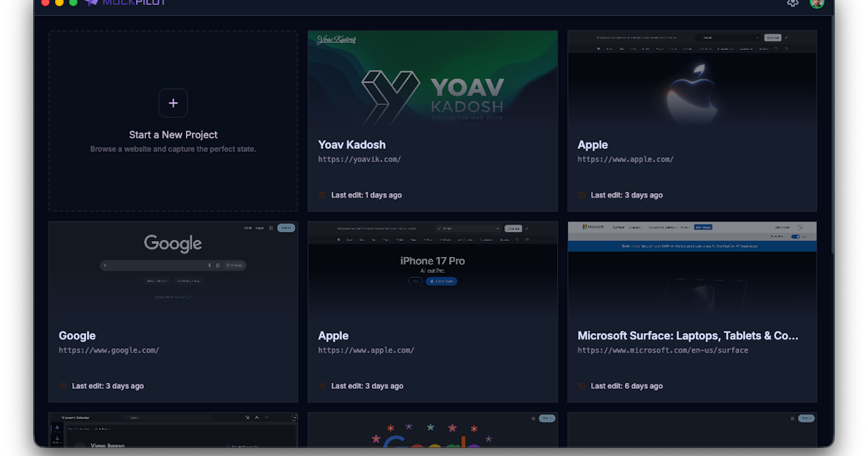868x456 pixels.
Task: Click clock icon on glowing-logo Apple card
Action: click(x=582, y=195)
